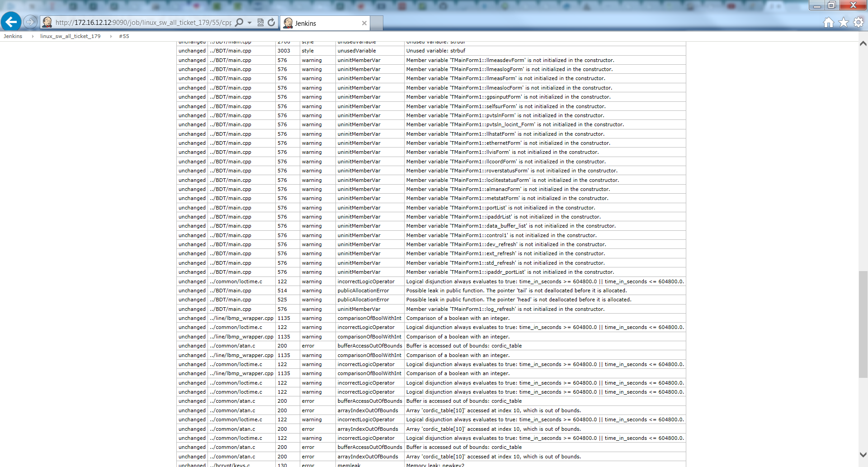
Task: Open the browser Tools gear menu
Action: pos(858,23)
